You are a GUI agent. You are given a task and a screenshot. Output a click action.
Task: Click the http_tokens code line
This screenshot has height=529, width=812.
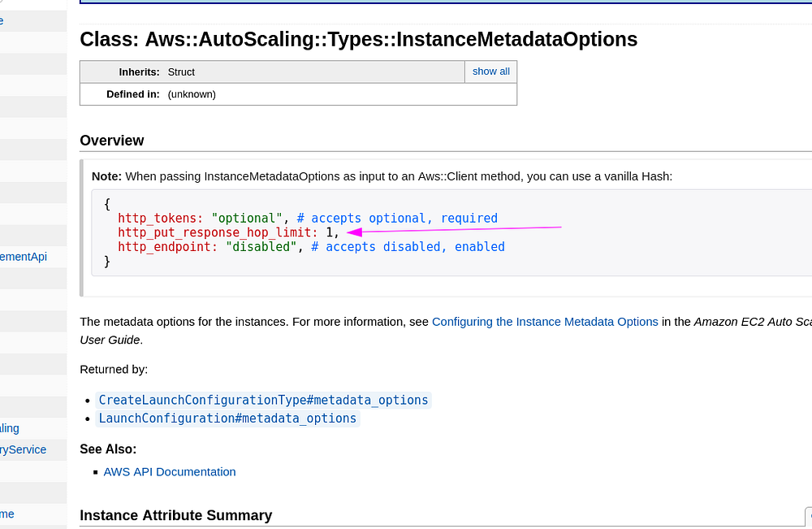click(x=308, y=218)
